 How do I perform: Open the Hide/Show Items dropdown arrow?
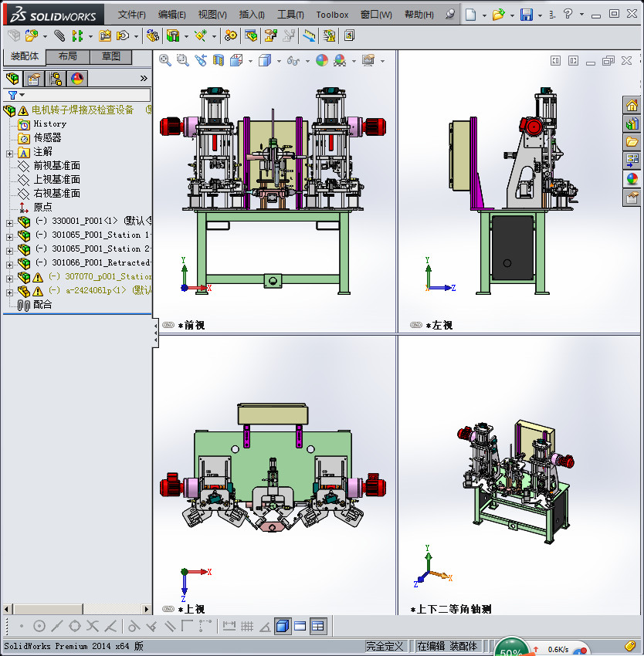tap(307, 62)
